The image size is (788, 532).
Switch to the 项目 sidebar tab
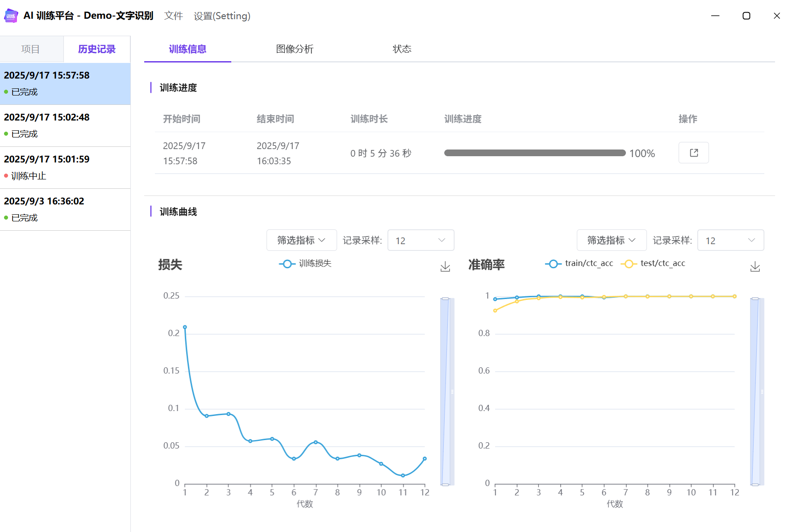[x=31, y=49]
